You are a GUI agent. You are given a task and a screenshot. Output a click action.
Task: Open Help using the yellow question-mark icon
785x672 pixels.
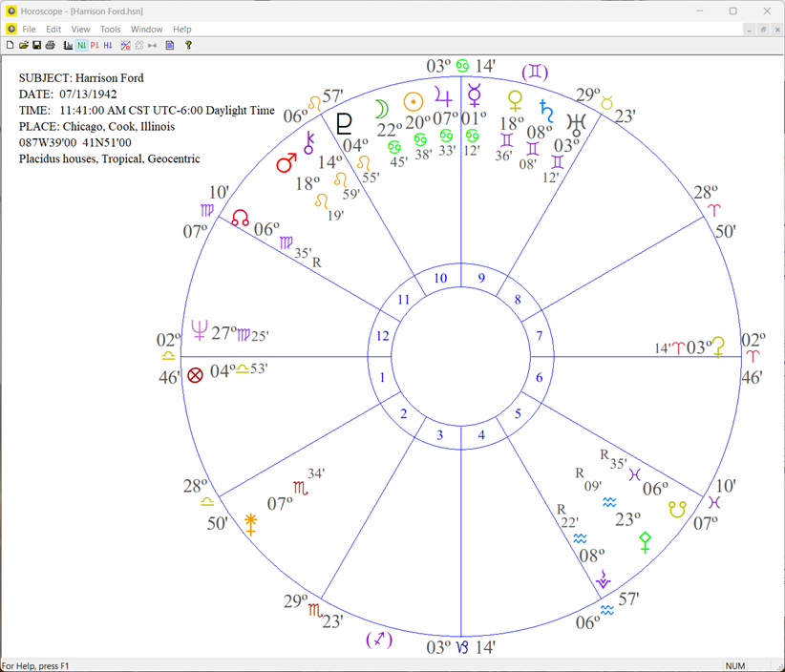pos(187,45)
